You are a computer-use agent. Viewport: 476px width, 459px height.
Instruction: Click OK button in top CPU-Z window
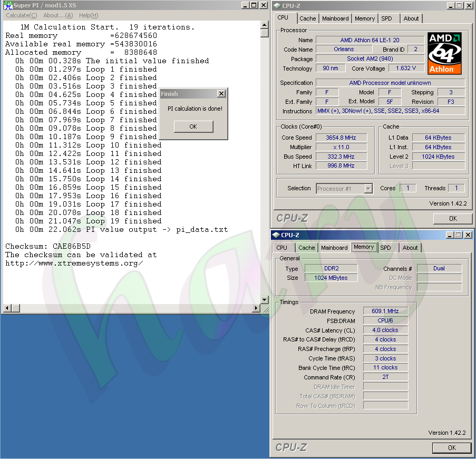453,219
